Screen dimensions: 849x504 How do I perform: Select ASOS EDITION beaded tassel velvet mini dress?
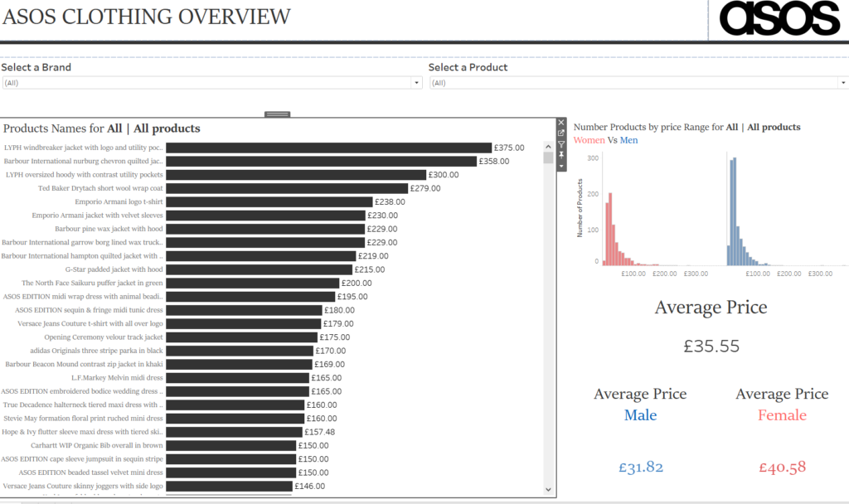tap(91, 472)
